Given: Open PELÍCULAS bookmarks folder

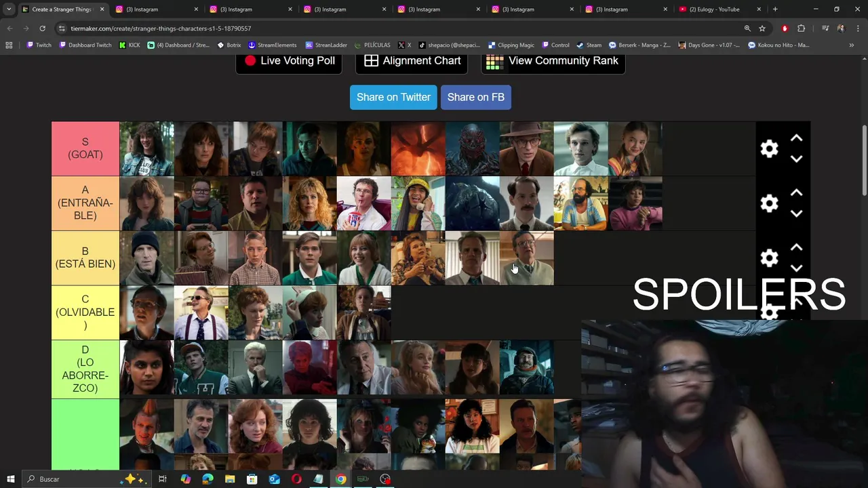Looking at the screenshot, I should click(x=372, y=45).
